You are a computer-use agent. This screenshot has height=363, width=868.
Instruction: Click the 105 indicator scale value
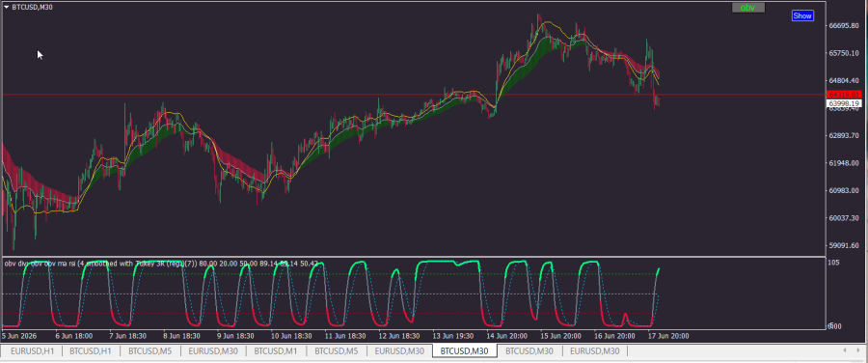833,263
